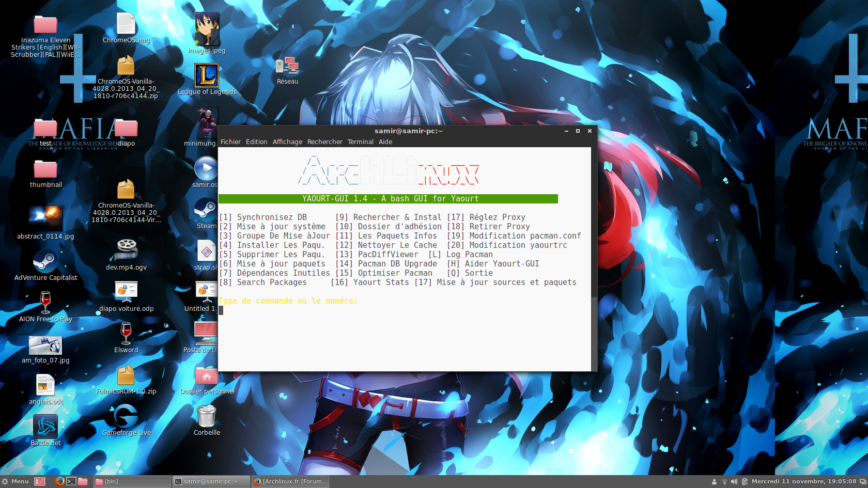Screen dimensions: 868x488
Task: Open the images.jpeg thumbnail on desktop
Action: [207, 29]
